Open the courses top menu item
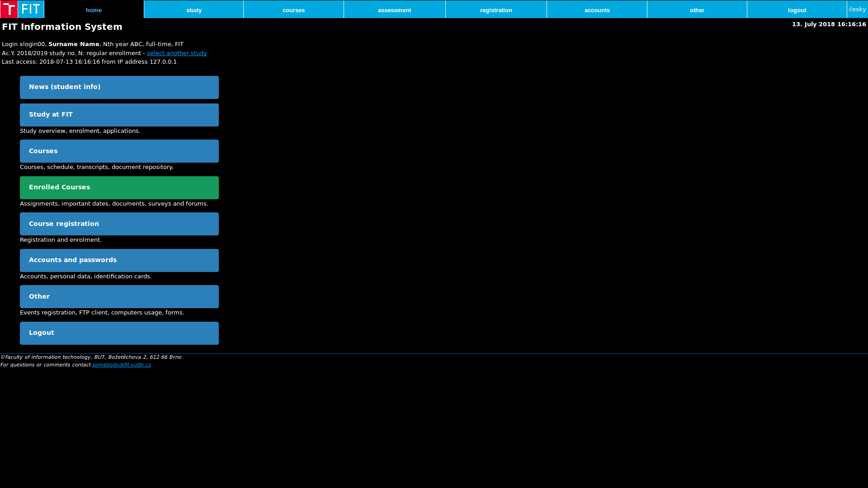This screenshot has height=488, width=868. [293, 10]
